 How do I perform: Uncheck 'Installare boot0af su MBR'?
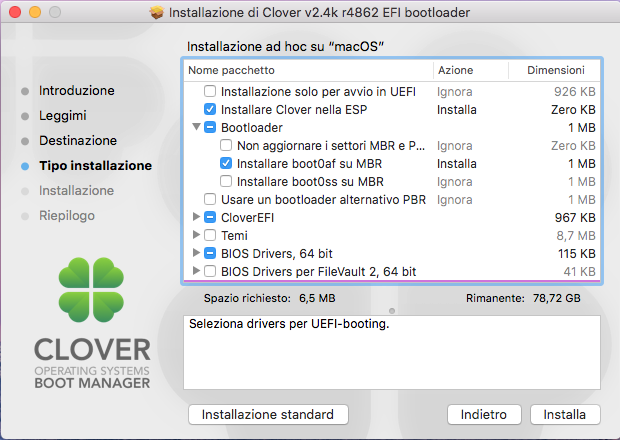tap(226, 163)
